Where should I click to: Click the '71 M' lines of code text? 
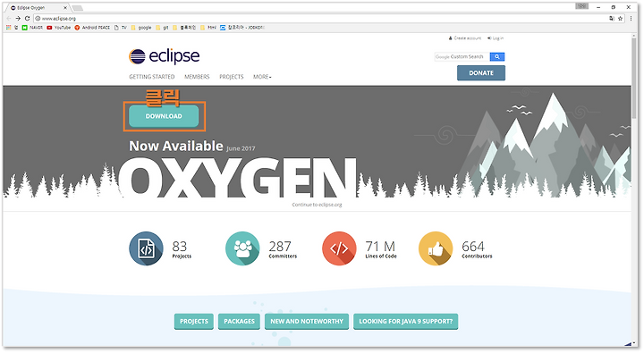pos(380,247)
